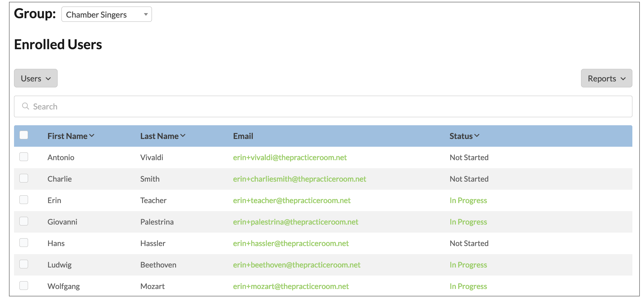Tick the select-all checkbox in header
This screenshot has width=644, height=300.
click(24, 135)
